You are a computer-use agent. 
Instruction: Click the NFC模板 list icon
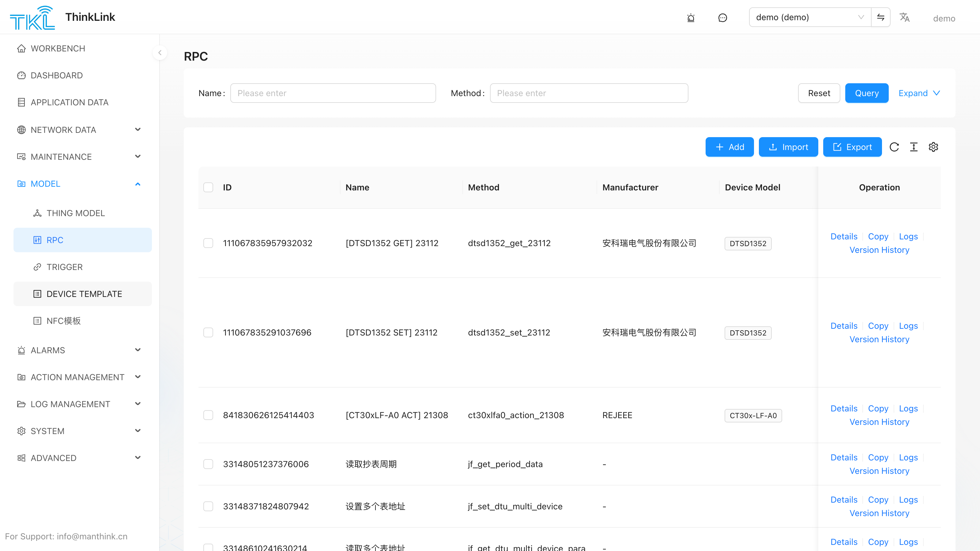(x=37, y=321)
